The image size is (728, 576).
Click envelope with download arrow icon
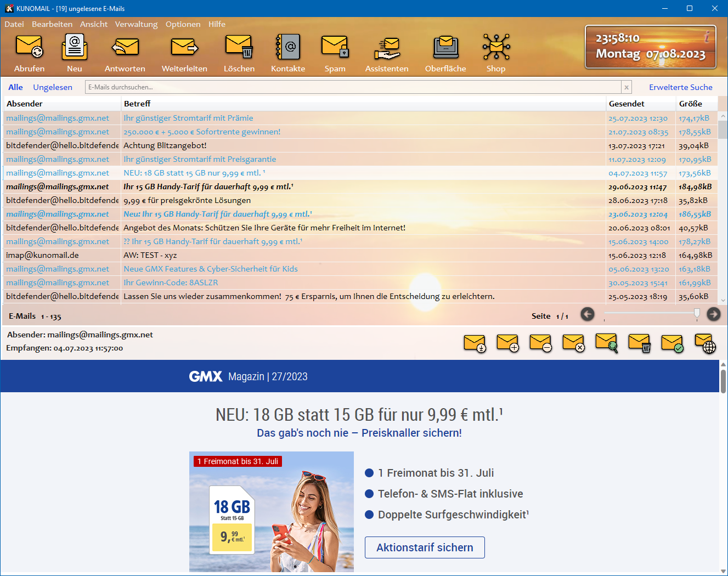point(475,343)
